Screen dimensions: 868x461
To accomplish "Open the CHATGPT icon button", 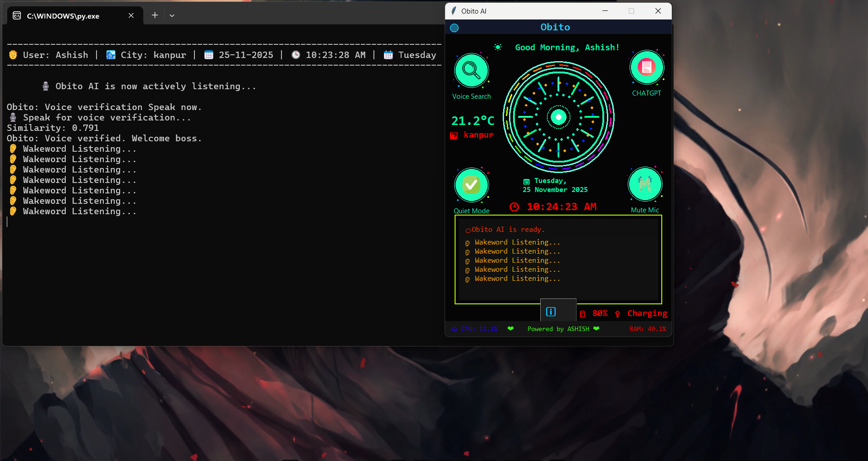I will click(647, 67).
